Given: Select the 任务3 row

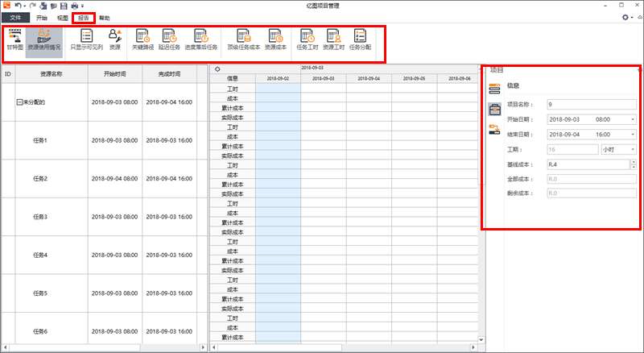Looking at the screenshot, I should (105, 217).
